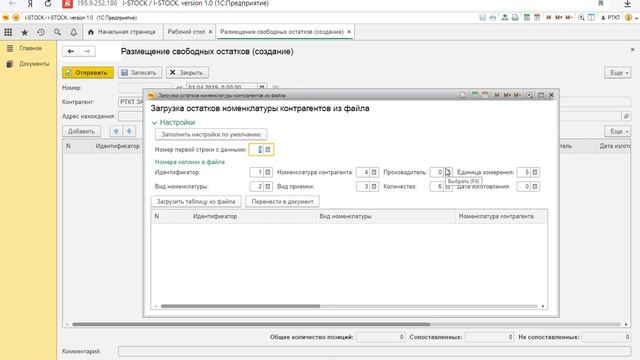Click the Комментарий input field

374,351
